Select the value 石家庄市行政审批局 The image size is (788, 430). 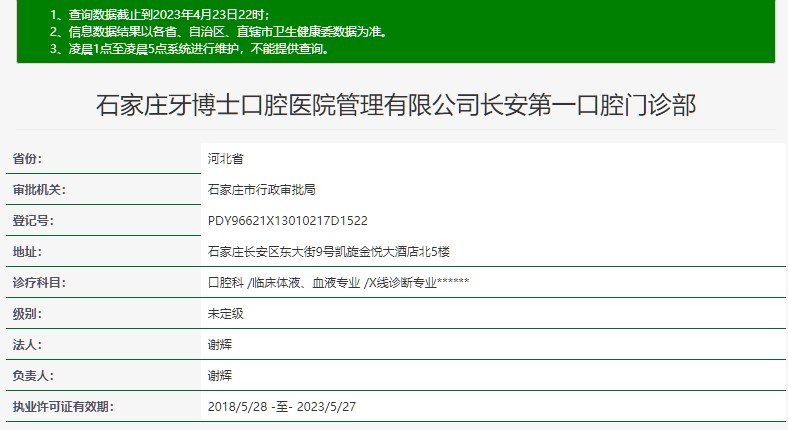(x=261, y=190)
